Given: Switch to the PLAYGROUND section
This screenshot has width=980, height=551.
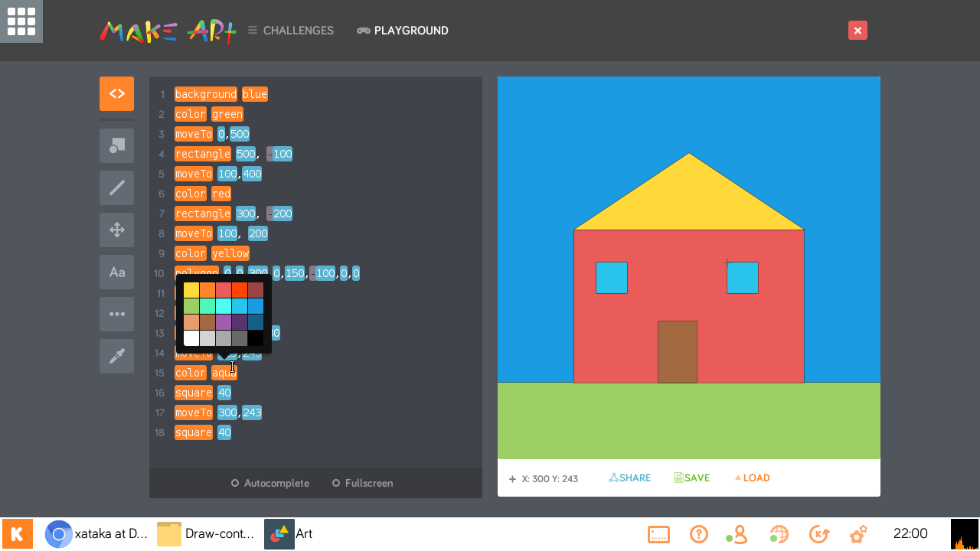Looking at the screenshot, I should click(x=410, y=31).
